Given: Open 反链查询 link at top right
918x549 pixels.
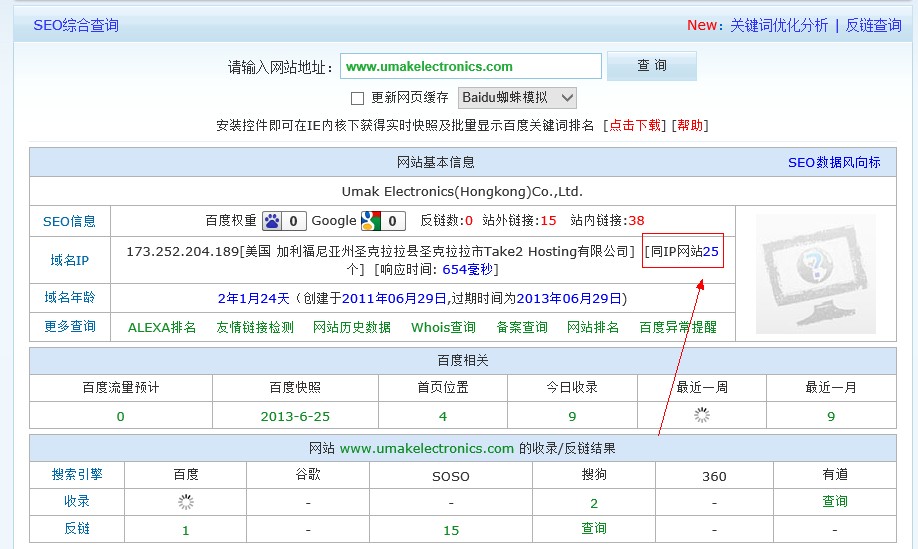Looking at the screenshot, I should [x=873, y=25].
